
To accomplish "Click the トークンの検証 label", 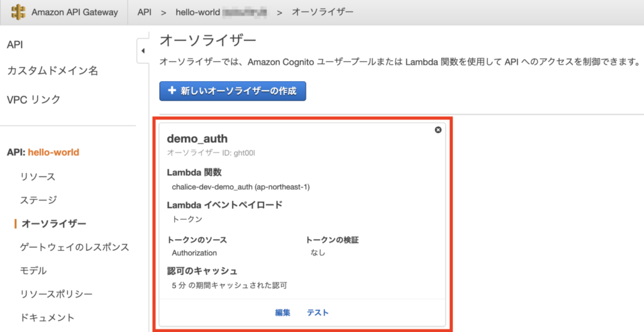I will [332, 240].
